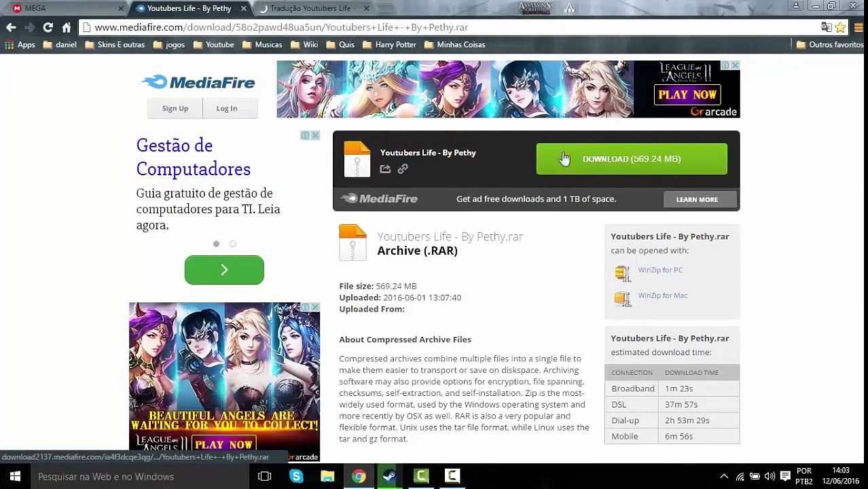This screenshot has height=489, width=868.
Task: Click the clock and date in taskbar
Action: pos(841,476)
